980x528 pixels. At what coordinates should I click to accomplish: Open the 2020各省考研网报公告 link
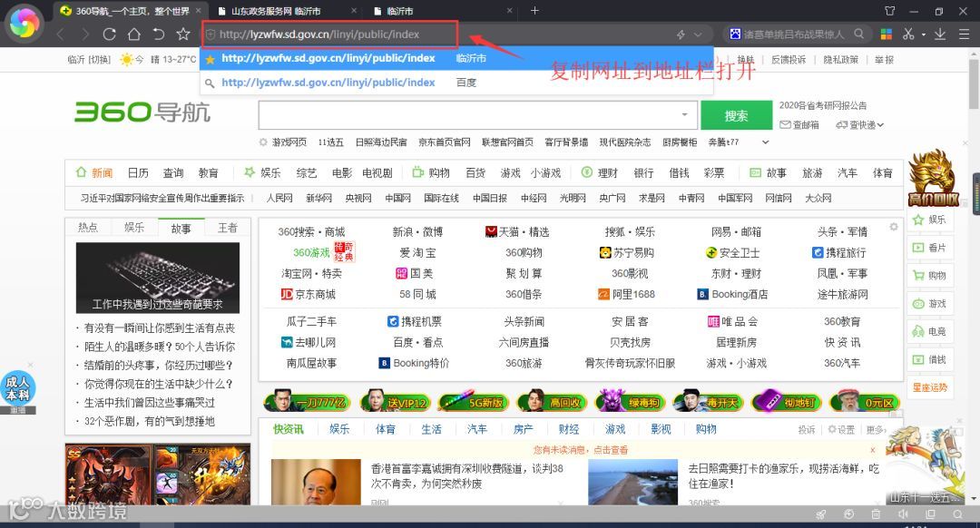tap(822, 105)
